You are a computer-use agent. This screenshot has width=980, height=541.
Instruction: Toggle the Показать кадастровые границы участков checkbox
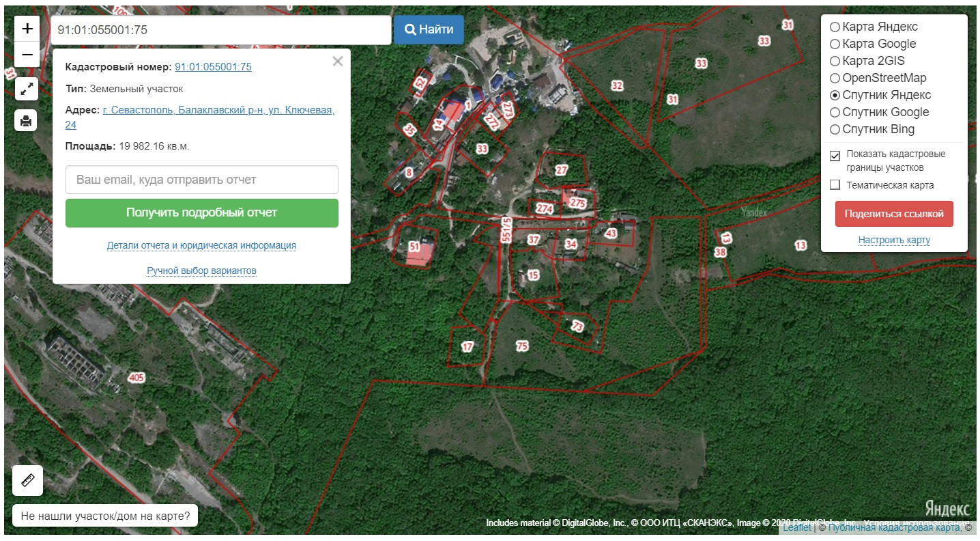(x=835, y=156)
